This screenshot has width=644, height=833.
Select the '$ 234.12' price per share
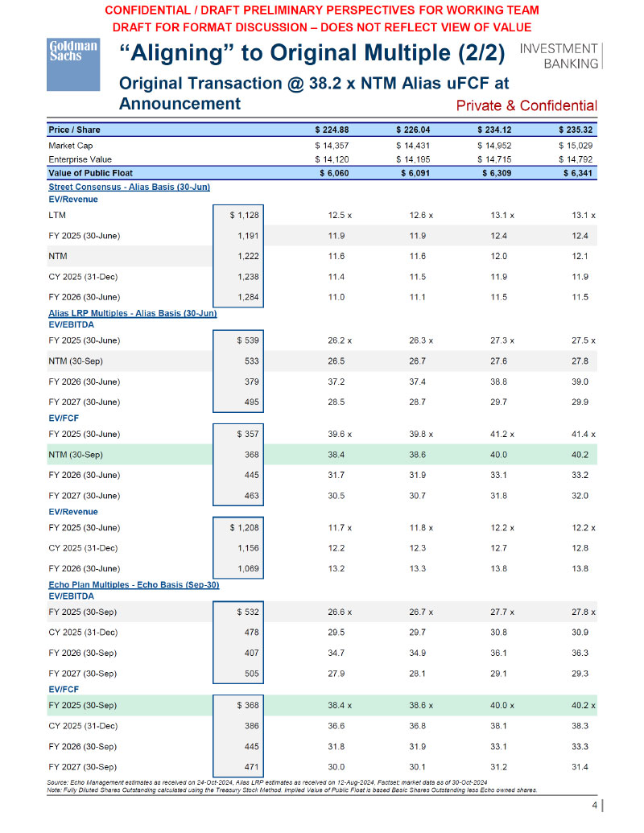[x=495, y=130]
